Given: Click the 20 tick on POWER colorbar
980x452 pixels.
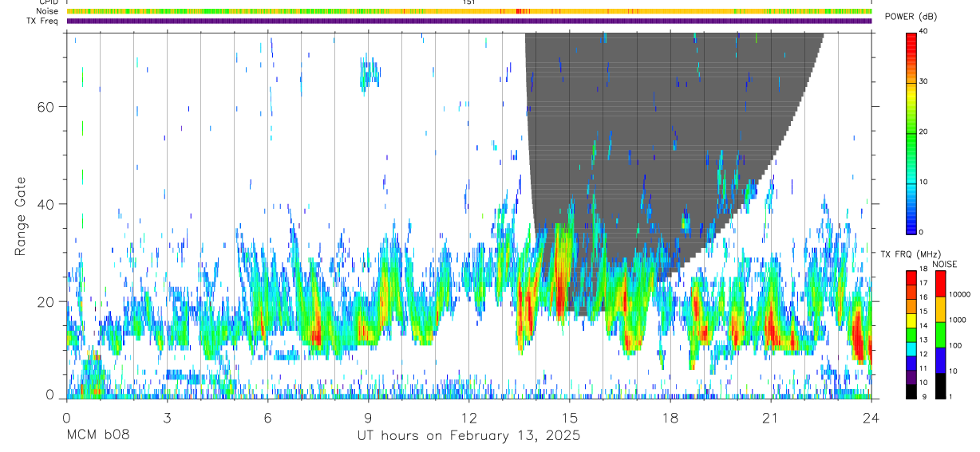Looking at the screenshot, I should point(923,132).
